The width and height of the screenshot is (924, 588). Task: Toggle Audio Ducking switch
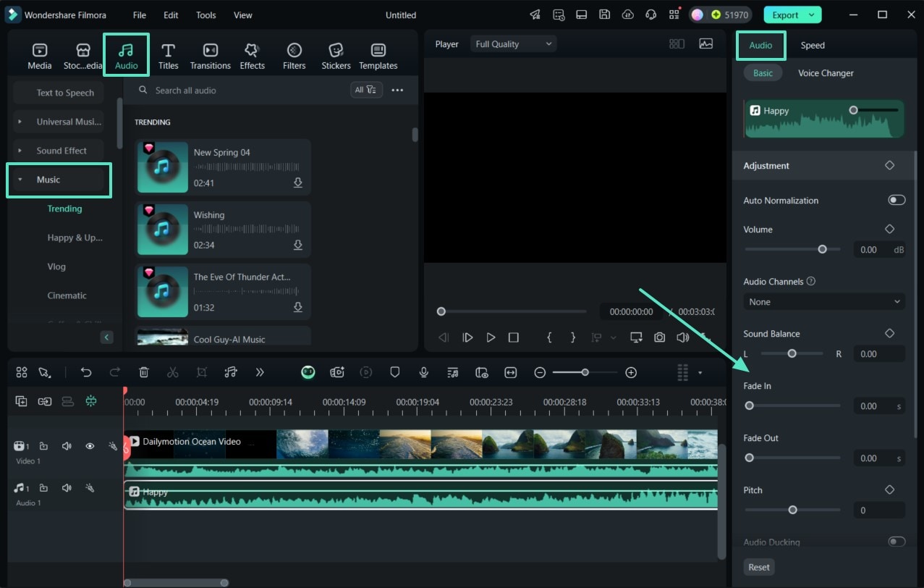pos(897,542)
